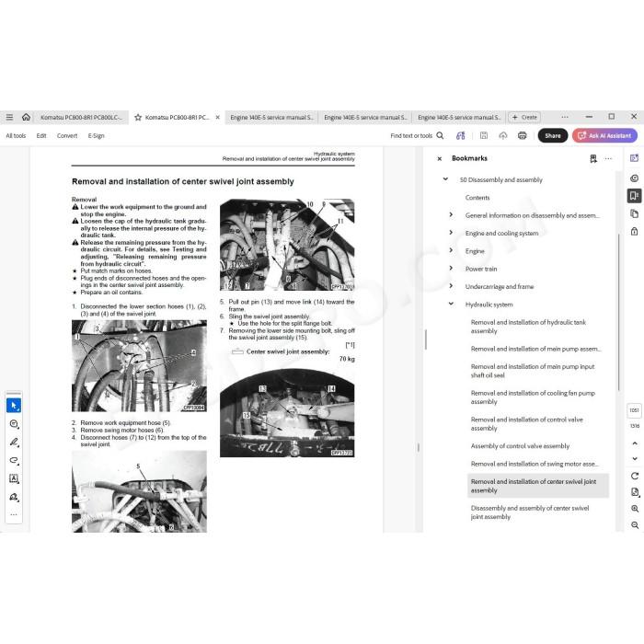This screenshot has width=644, height=644.
Task: Open Removal and installation of main pump assem... bookmark
Action: 535,349
